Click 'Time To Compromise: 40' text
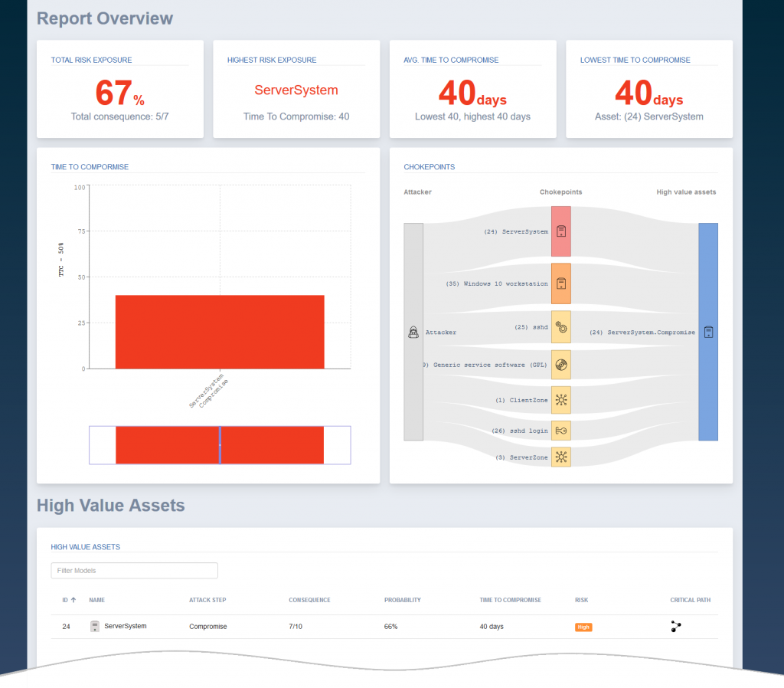Viewport: 784px width, 688px height. tap(296, 116)
